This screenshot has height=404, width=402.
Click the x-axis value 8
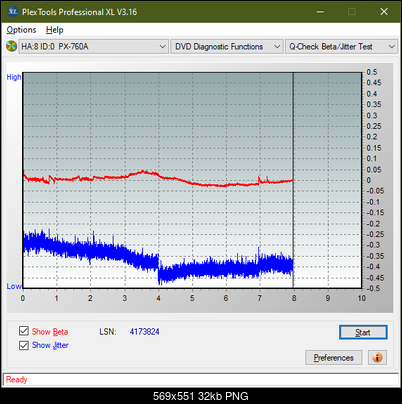294,298
